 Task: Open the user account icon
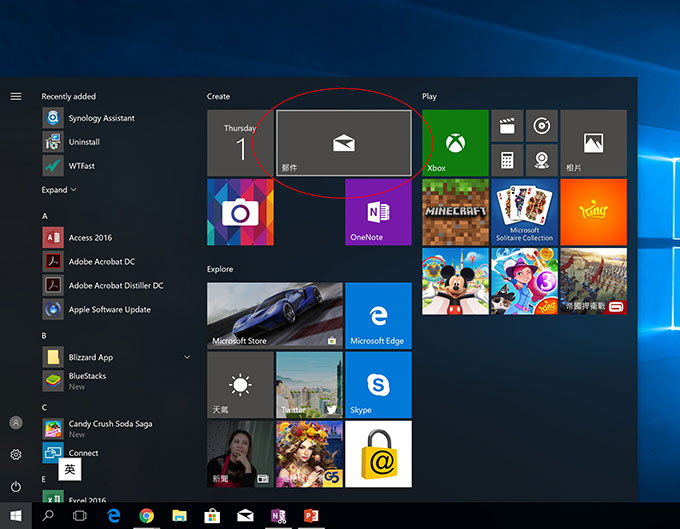click(16, 422)
